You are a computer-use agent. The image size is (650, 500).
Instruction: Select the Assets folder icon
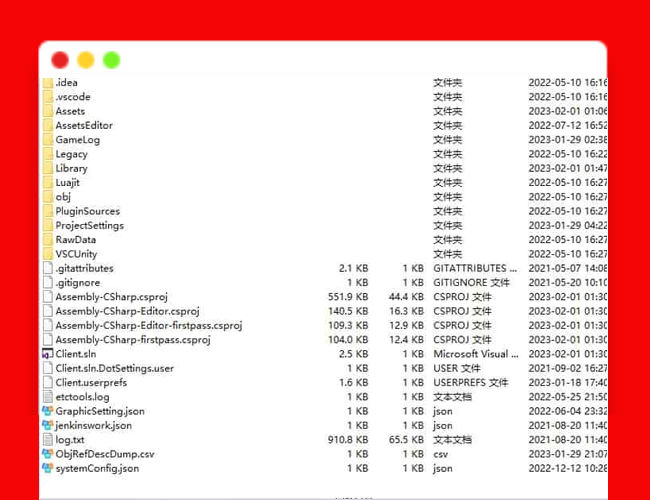point(47,111)
